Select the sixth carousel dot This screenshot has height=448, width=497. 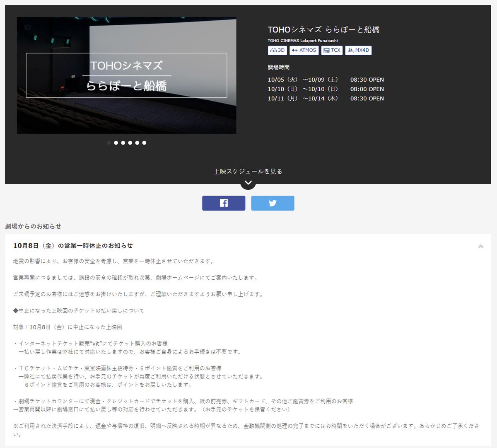click(144, 143)
